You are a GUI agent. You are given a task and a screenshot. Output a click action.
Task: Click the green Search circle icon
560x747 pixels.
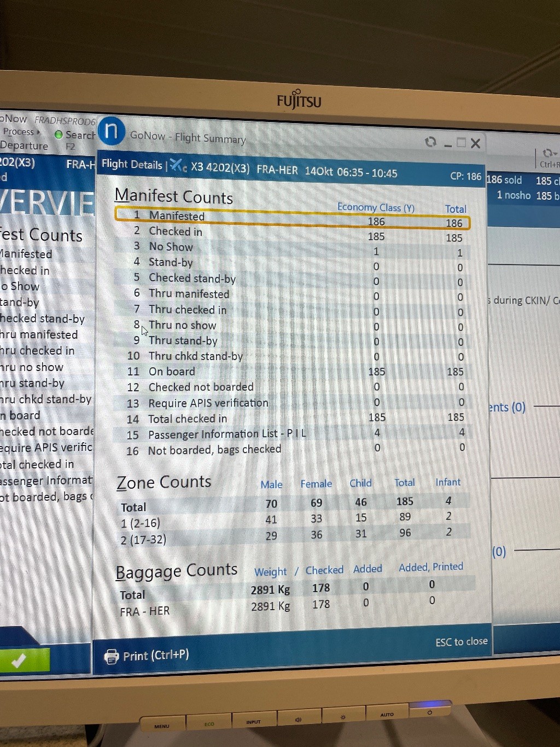[59, 135]
